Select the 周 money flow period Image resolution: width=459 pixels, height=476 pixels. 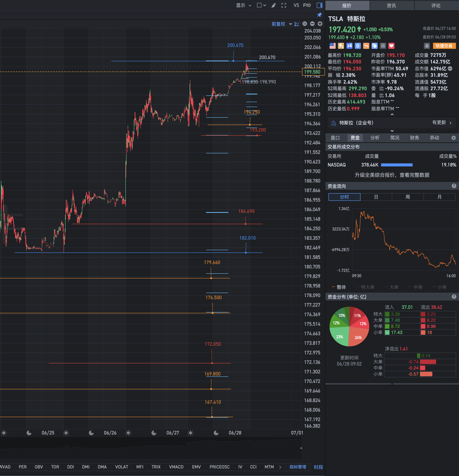(x=408, y=197)
